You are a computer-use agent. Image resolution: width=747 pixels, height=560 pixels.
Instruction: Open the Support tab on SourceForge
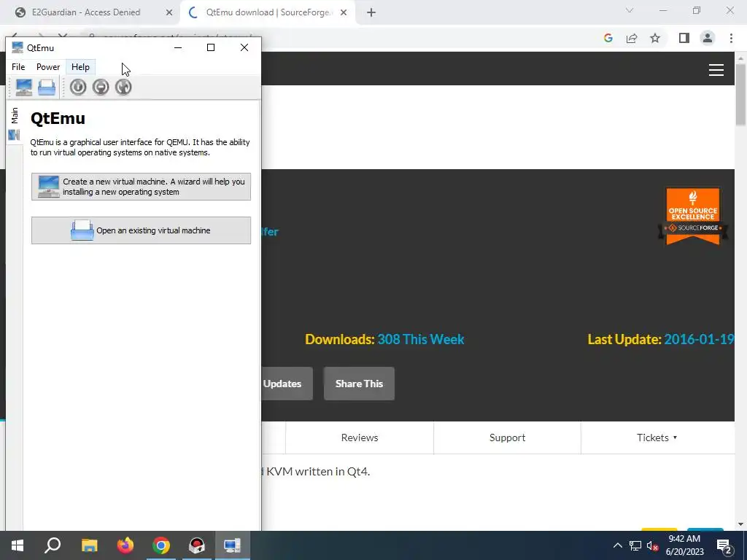coord(508,437)
